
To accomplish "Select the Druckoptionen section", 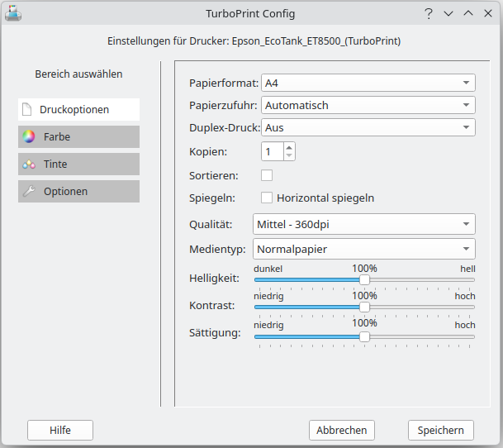I will click(78, 109).
